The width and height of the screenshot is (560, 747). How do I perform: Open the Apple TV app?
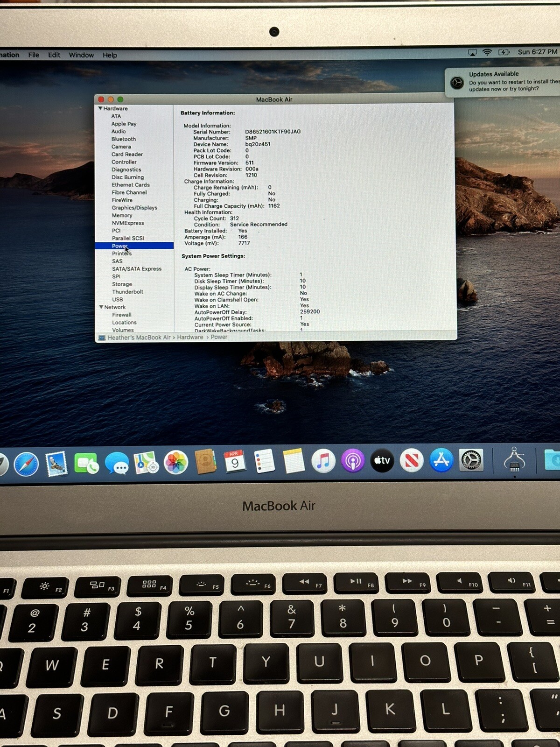click(x=382, y=460)
